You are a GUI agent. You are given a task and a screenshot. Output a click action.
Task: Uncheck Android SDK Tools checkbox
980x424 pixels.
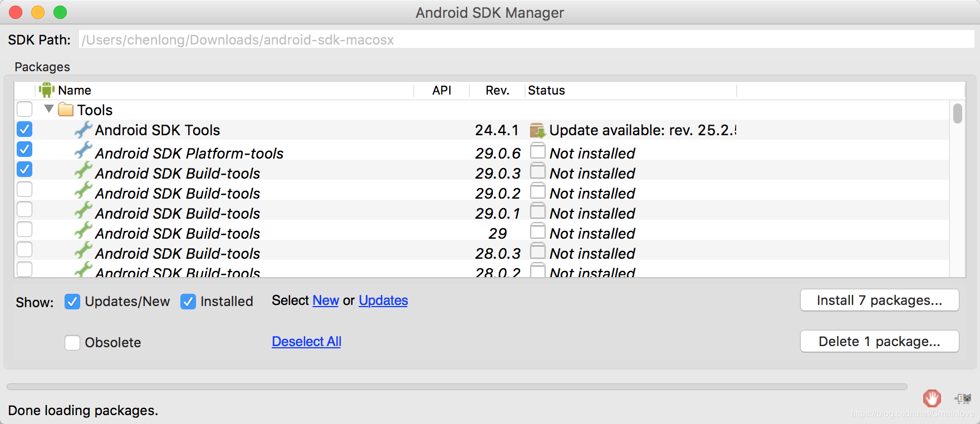[x=24, y=129]
